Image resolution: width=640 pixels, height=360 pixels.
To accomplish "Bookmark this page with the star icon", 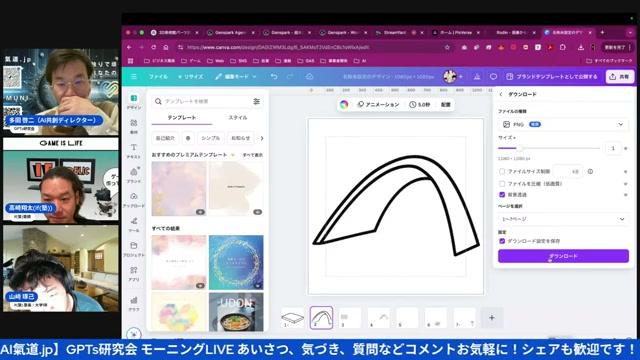I will pyautogui.click(x=447, y=47).
